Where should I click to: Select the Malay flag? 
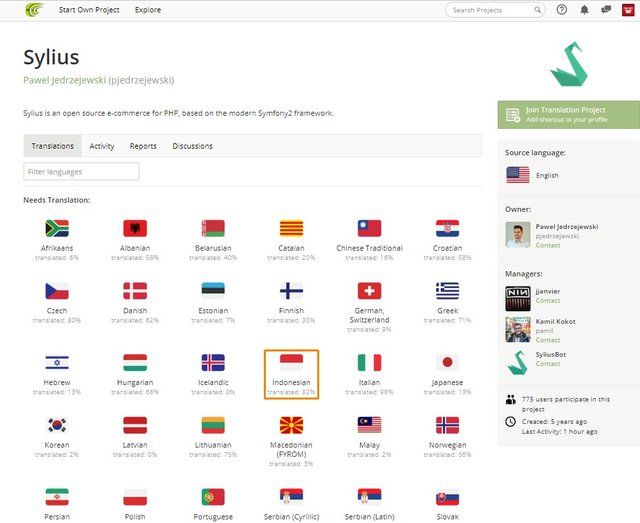click(369, 425)
